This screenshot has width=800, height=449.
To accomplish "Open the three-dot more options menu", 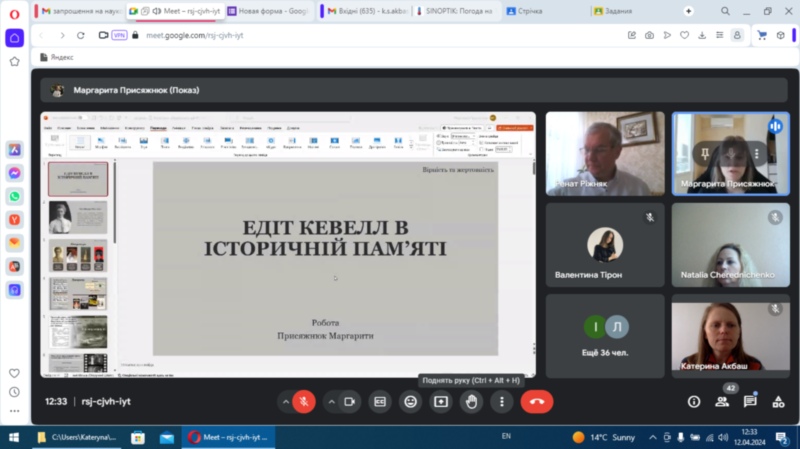I will click(x=501, y=401).
